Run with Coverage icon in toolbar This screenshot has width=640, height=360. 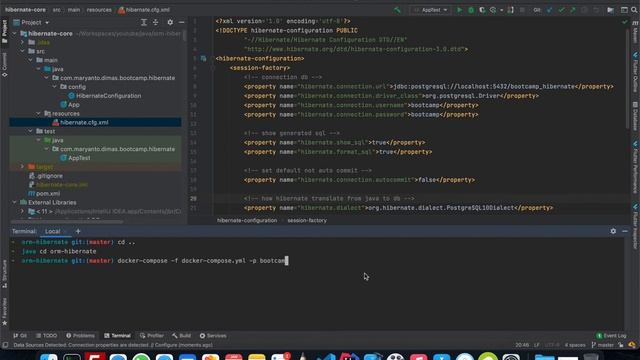[482, 10]
